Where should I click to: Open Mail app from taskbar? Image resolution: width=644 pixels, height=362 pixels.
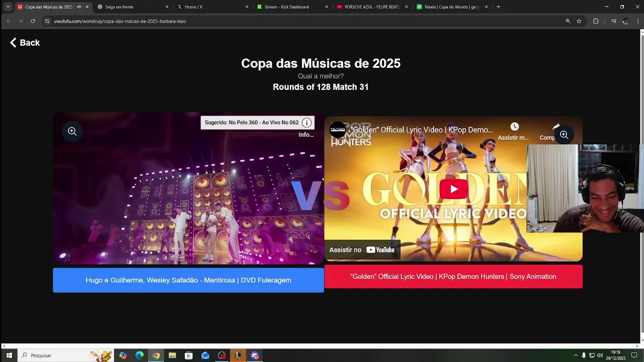coord(205,355)
